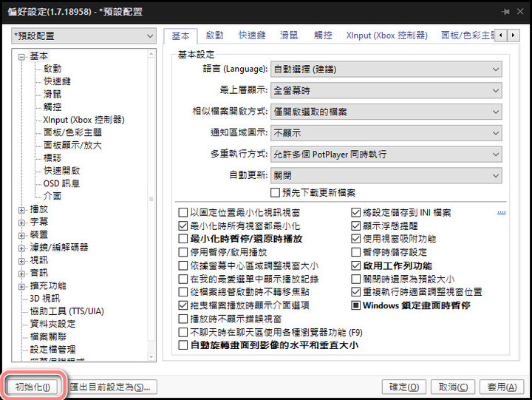
Task: Click the tree scrollbar up arrow
Action: coord(151,54)
